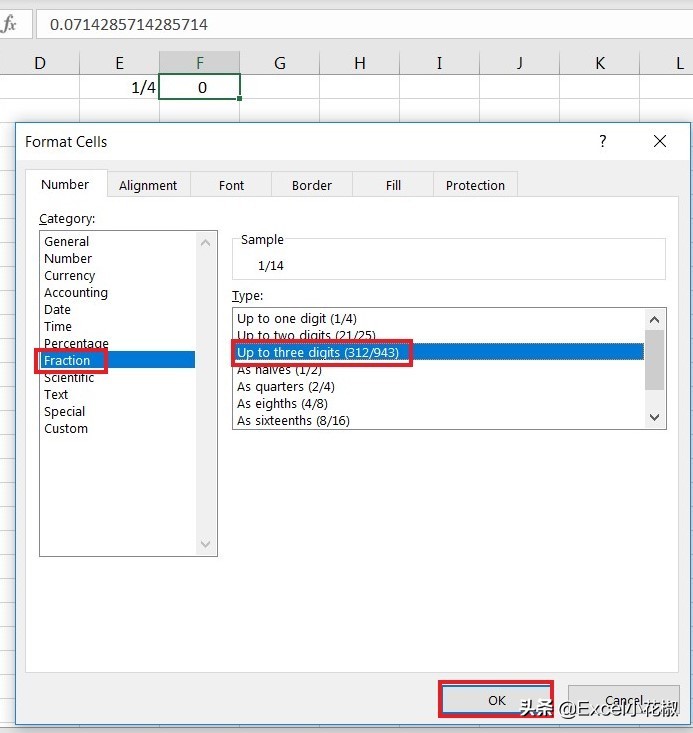Viewport: 693px width, 733px height.
Task: Go to the Protection tab
Action: click(475, 185)
